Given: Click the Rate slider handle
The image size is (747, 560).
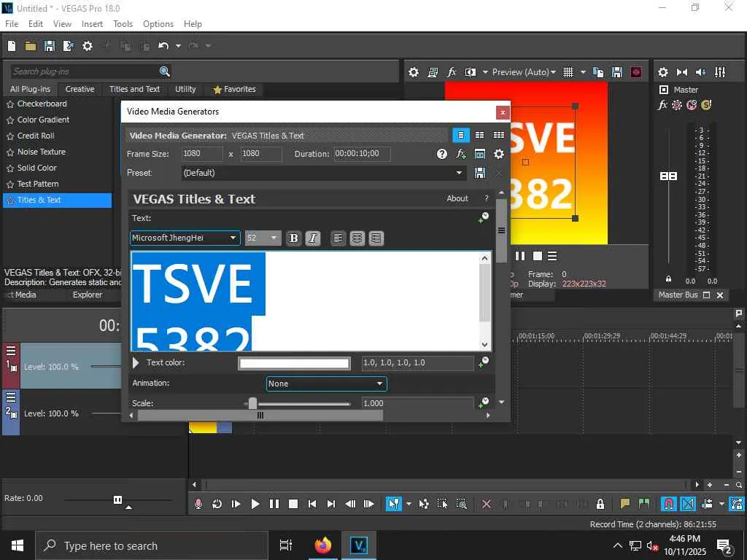Looking at the screenshot, I should coord(117,500).
